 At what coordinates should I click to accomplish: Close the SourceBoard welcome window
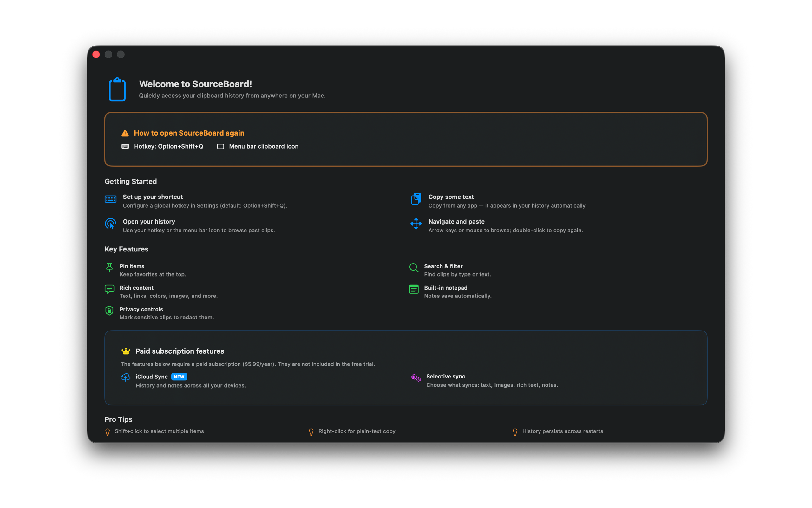click(96, 54)
